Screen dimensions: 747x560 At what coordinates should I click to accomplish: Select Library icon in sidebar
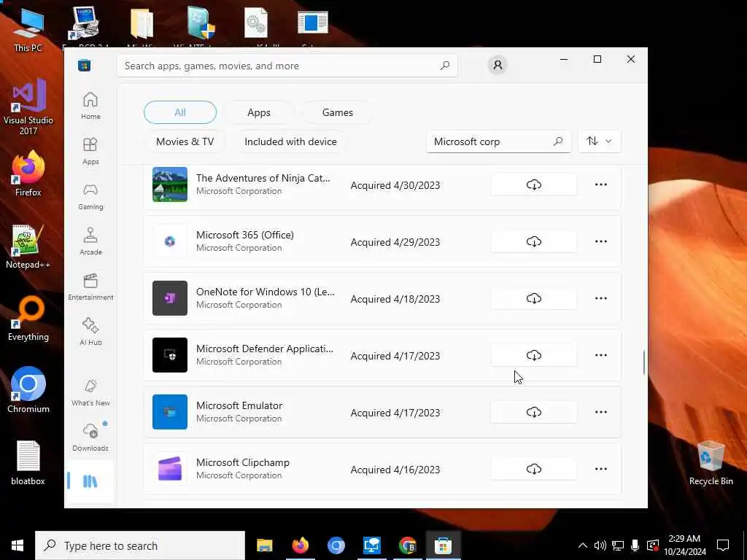[90, 481]
